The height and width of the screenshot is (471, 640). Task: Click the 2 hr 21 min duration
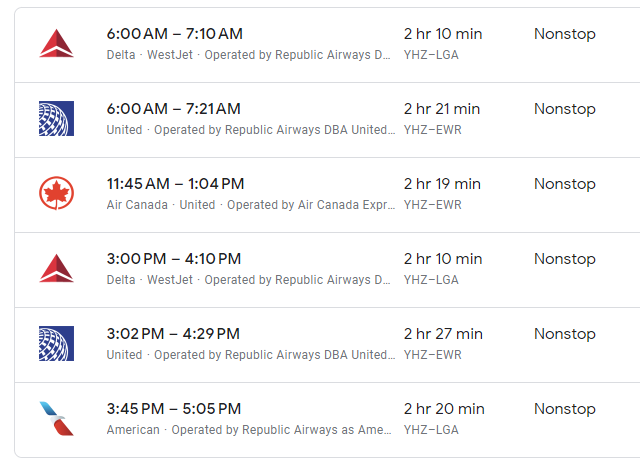click(x=442, y=109)
